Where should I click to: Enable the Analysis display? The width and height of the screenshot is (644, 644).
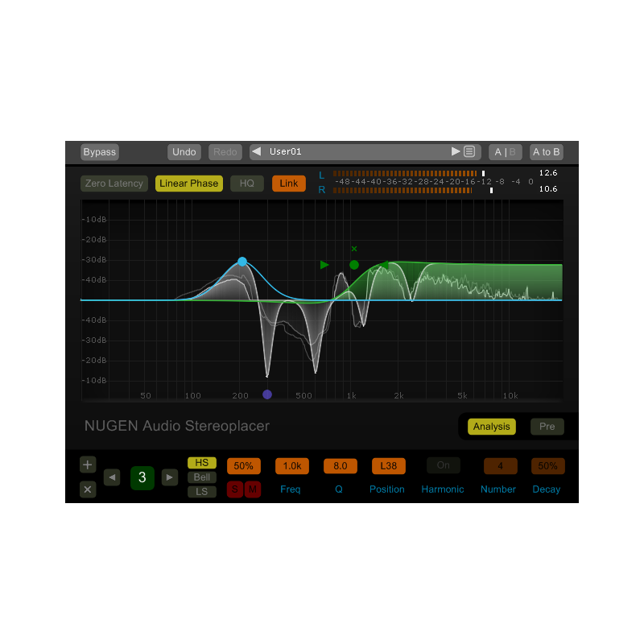(x=491, y=427)
